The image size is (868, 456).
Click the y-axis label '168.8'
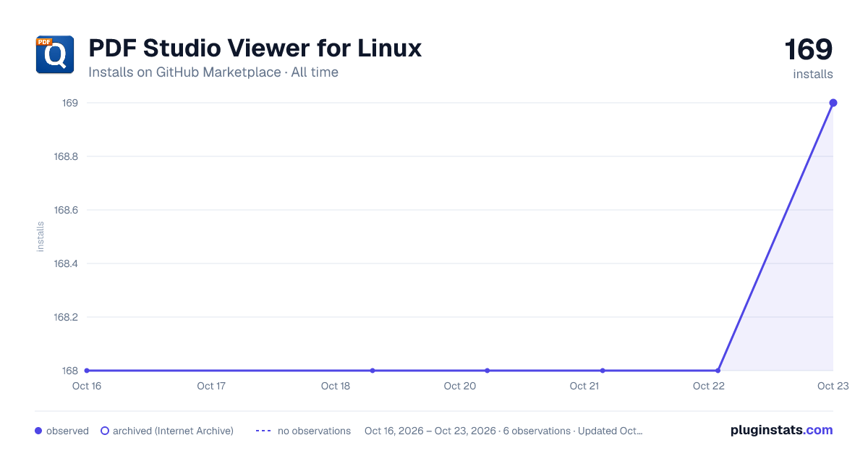pyautogui.click(x=66, y=156)
